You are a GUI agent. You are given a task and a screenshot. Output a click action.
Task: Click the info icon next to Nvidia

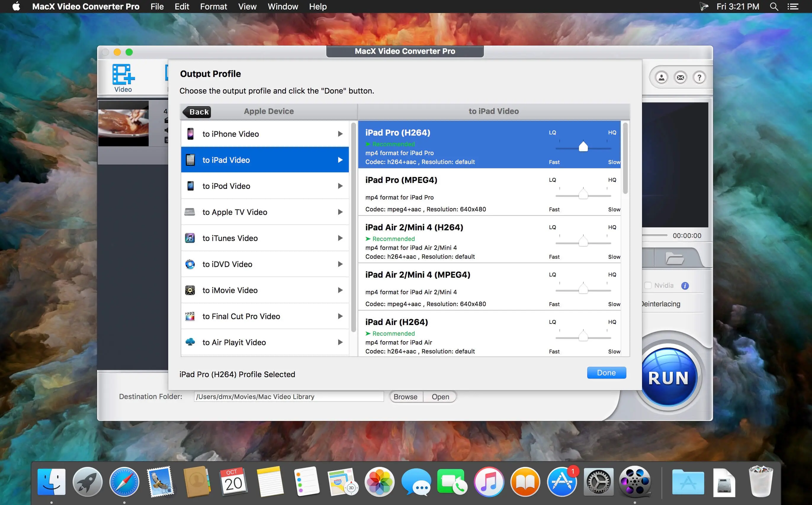click(x=685, y=286)
